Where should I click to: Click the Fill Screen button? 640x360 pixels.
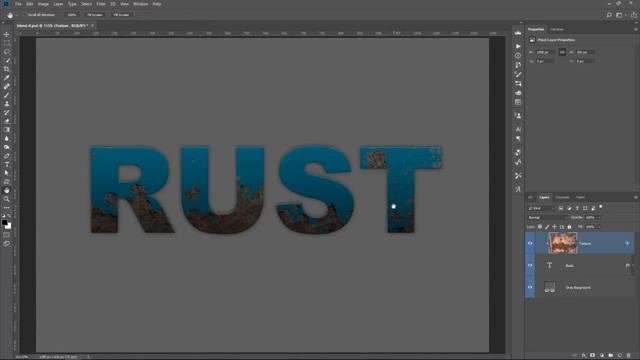coord(121,15)
